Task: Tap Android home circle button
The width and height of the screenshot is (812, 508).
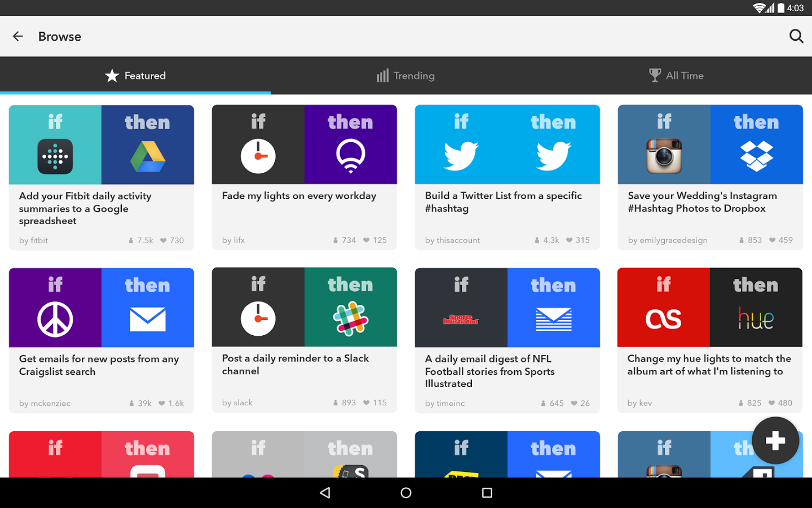Action: 406,493
